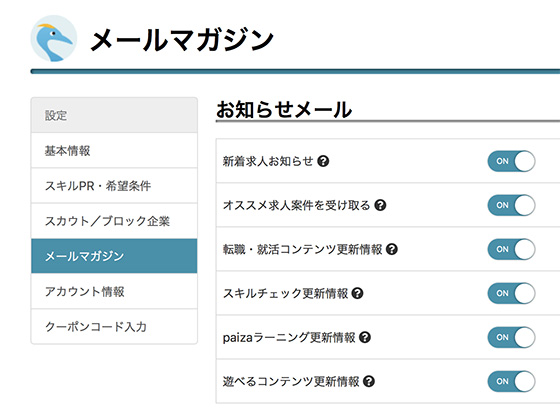The width and height of the screenshot is (560, 418).
Task: Show help for スキルチェック更新情報
Action: [358, 293]
